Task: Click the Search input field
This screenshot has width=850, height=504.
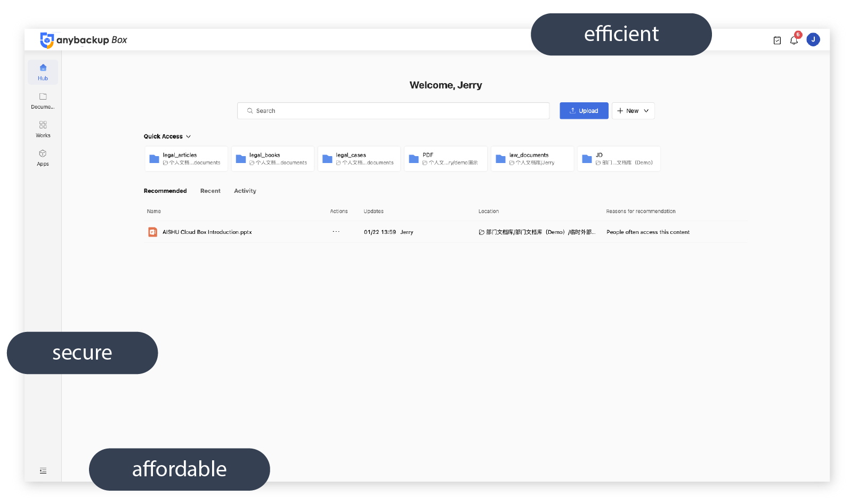Action: click(x=393, y=111)
